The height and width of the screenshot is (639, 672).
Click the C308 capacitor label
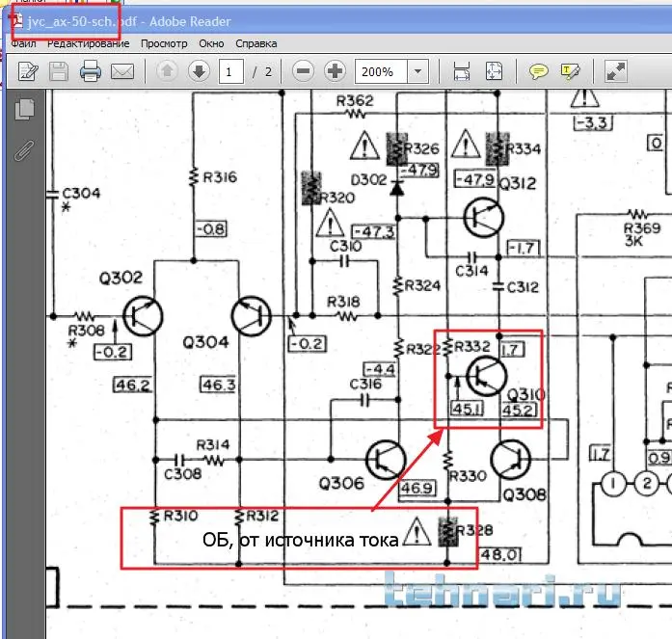[182, 473]
